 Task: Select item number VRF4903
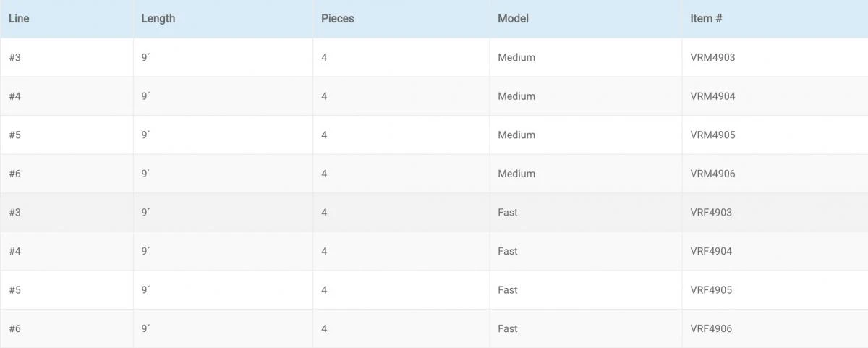click(x=711, y=213)
